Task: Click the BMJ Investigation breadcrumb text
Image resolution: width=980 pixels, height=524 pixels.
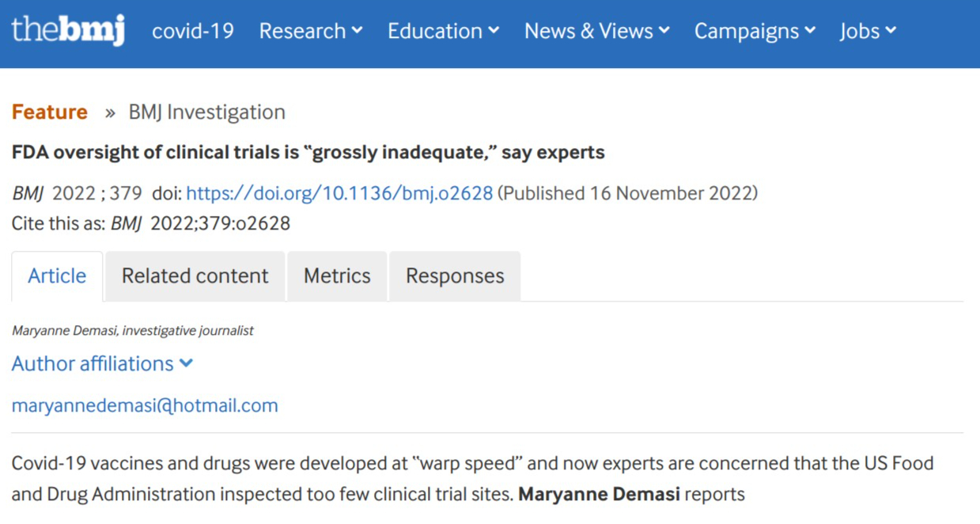Action: tap(207, 112)
